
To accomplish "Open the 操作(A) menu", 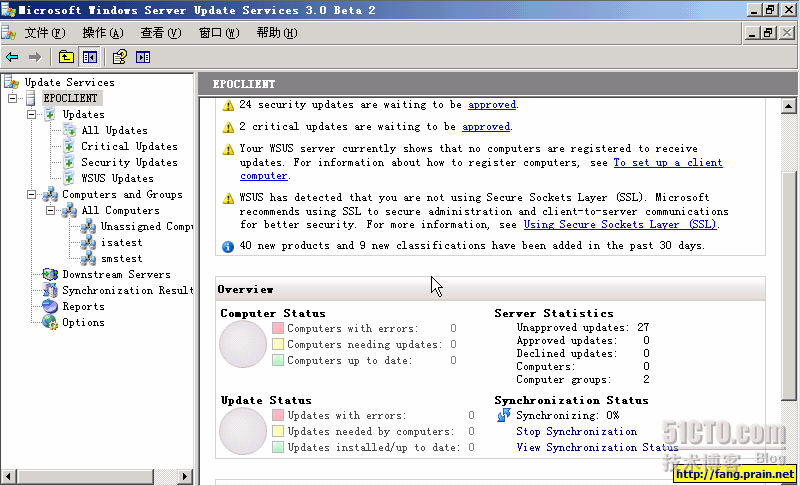I will [x=103, y=33].
